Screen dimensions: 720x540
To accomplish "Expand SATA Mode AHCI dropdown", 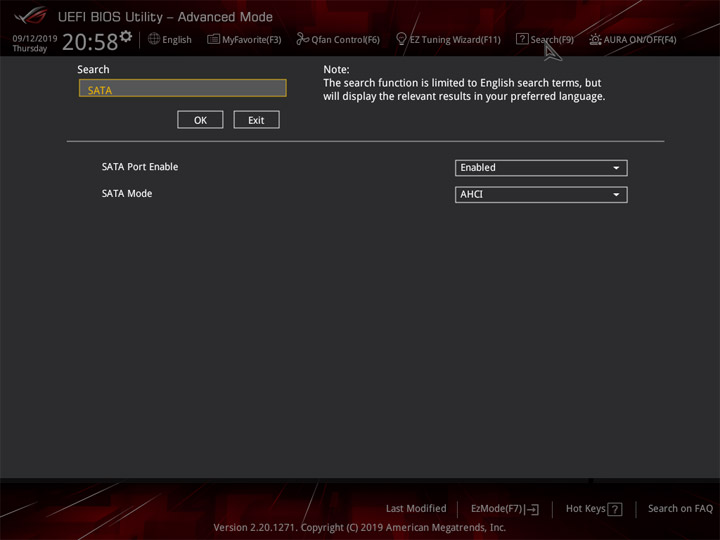I will [541, 194].
